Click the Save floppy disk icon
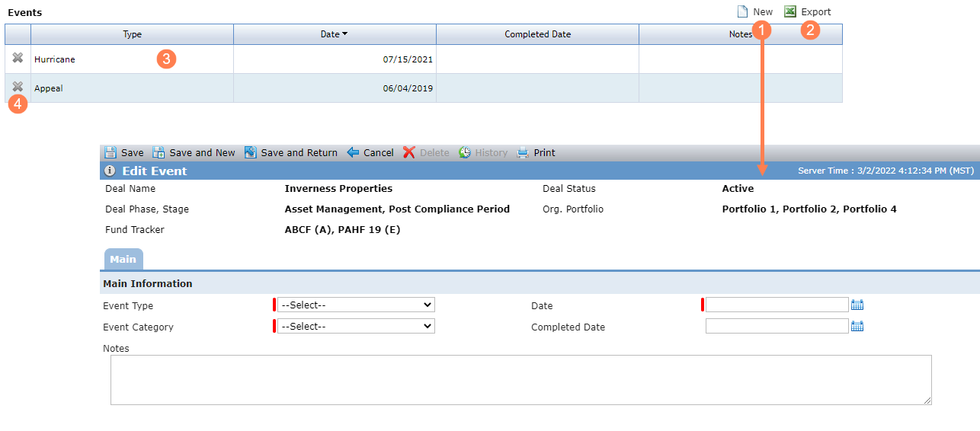The width and height of the screenshot is (980, 431). 110,152
